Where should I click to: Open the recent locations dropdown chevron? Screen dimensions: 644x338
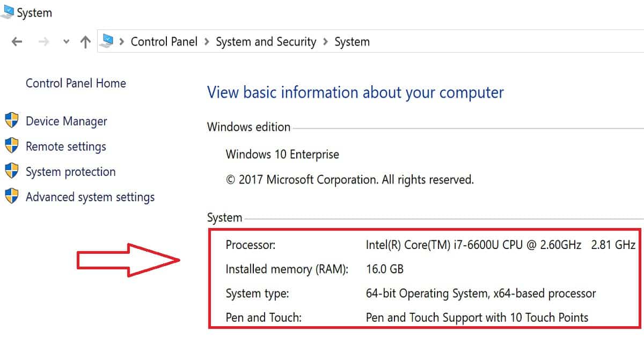[66, 42]
